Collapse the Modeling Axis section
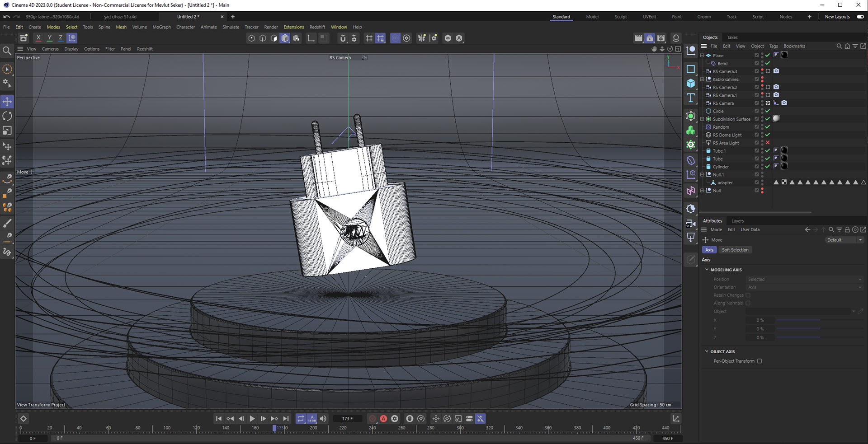The image size is (868, 444). pyautogui.click(x=707, y=270)
